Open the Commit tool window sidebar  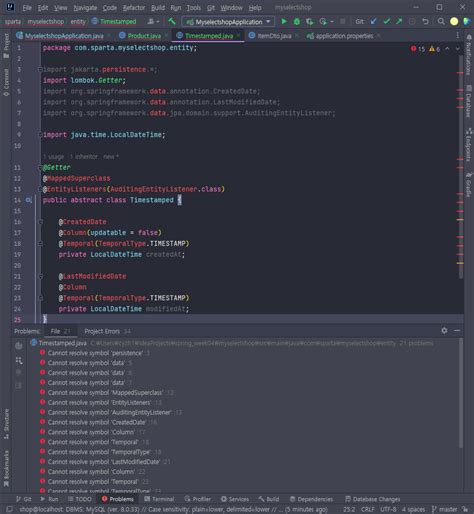(x=6, y=83)
